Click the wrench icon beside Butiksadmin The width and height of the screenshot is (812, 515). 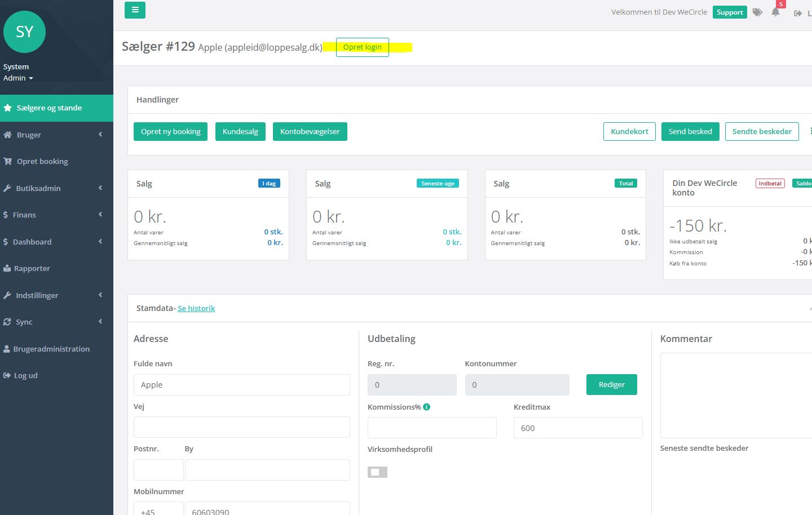pyautogui.click(x=7, y=188)
